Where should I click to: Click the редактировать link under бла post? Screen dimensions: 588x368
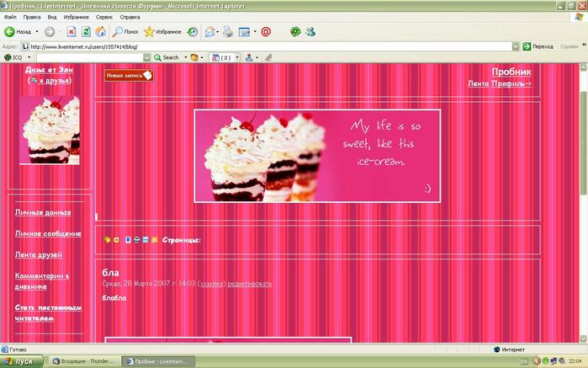[249, 284]
